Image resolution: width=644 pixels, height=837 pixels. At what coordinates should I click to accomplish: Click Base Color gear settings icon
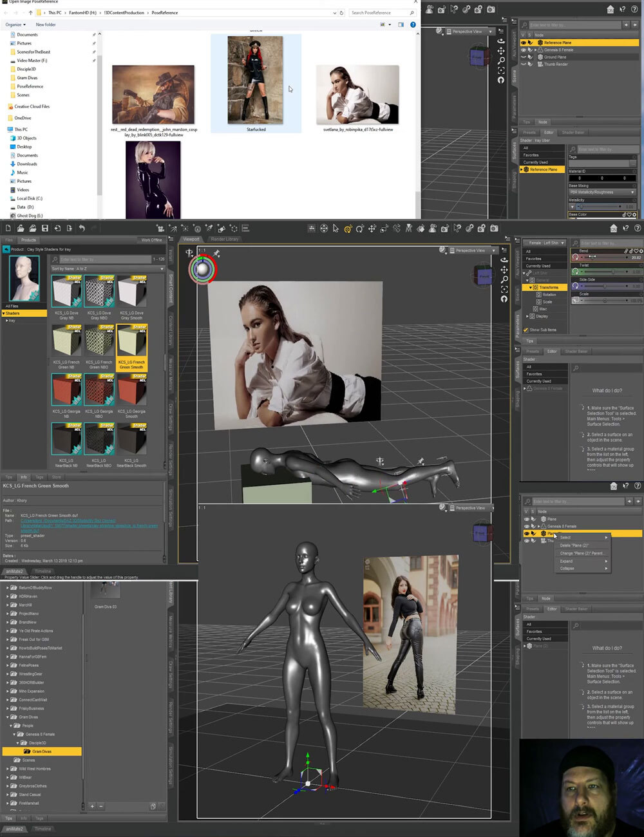click(634, 214)
